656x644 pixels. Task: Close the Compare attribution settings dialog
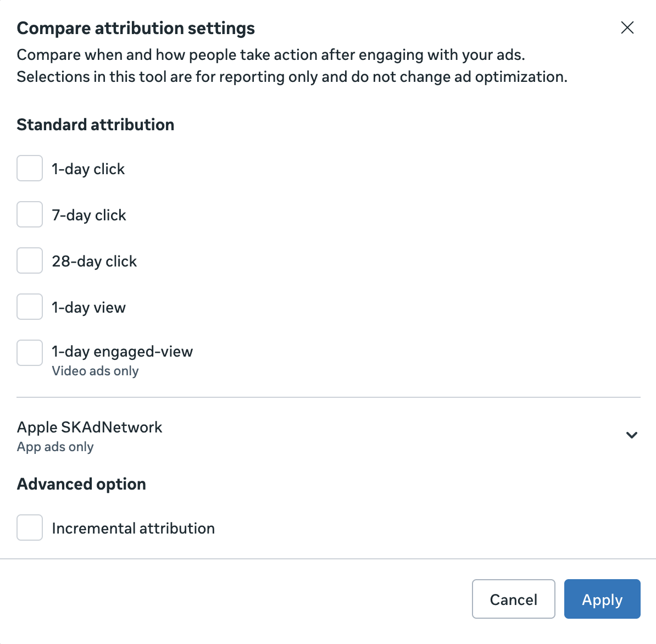627,28
